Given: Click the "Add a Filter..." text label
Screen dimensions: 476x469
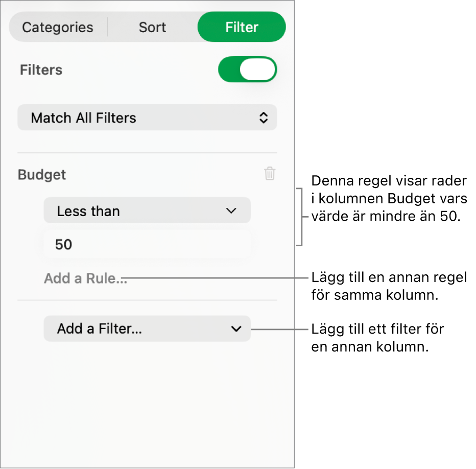Looking at the screenshot, I should pyautogui.click(x=100, y=329).
